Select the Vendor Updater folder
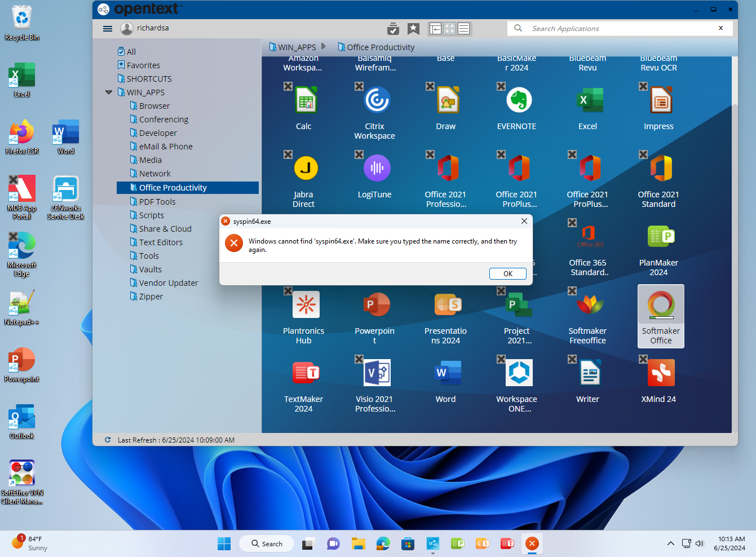The width and height of the screenshot is (756, 557). pyautogui.click(x=164, y=283)
